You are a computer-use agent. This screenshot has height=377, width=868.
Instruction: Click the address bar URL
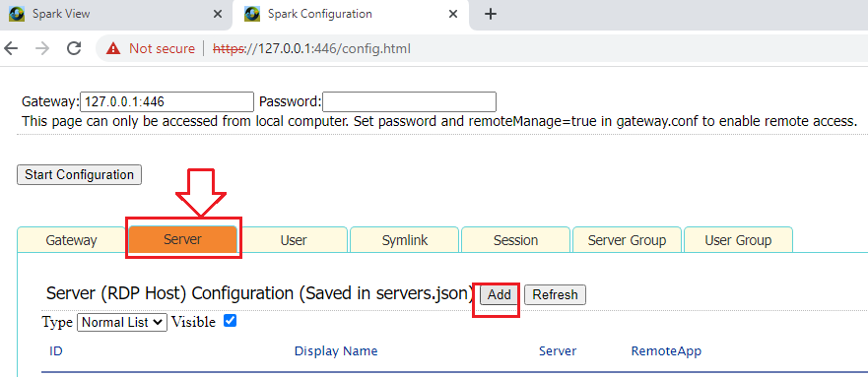[x=311, y=48]
